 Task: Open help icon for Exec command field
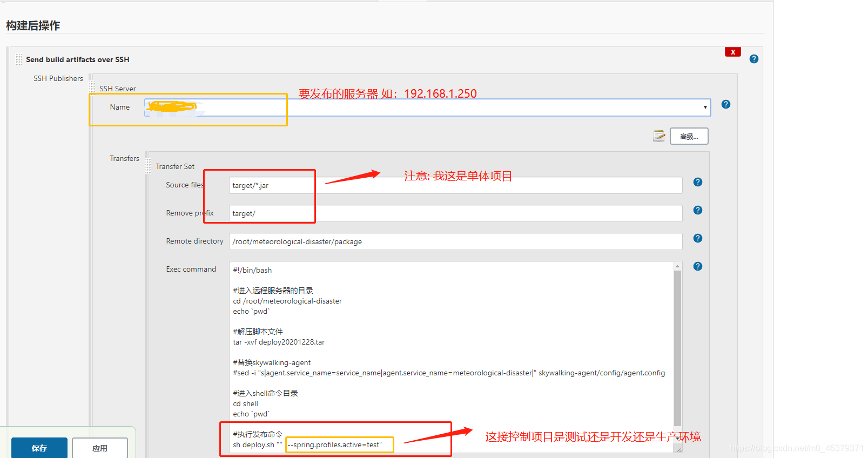click(x=698, y=266)
